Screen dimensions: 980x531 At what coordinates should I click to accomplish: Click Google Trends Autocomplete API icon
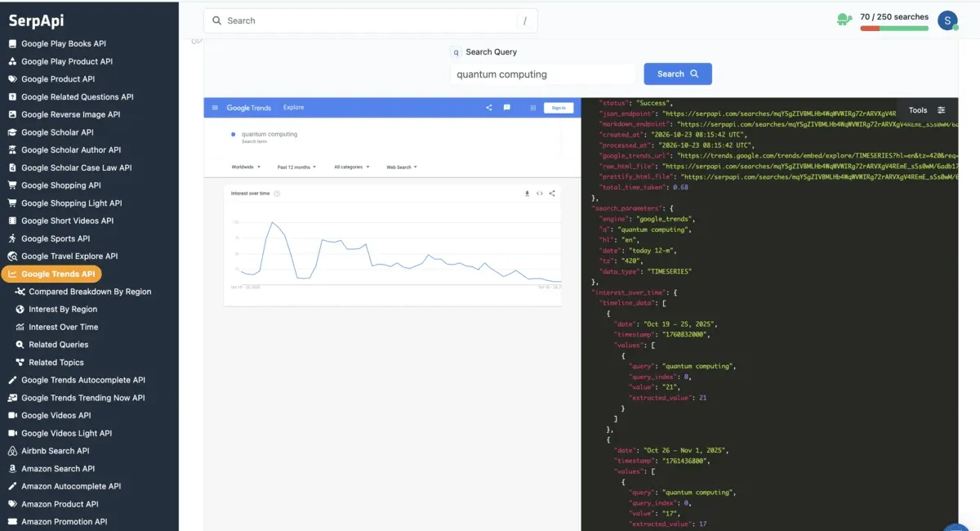(12, 380)
